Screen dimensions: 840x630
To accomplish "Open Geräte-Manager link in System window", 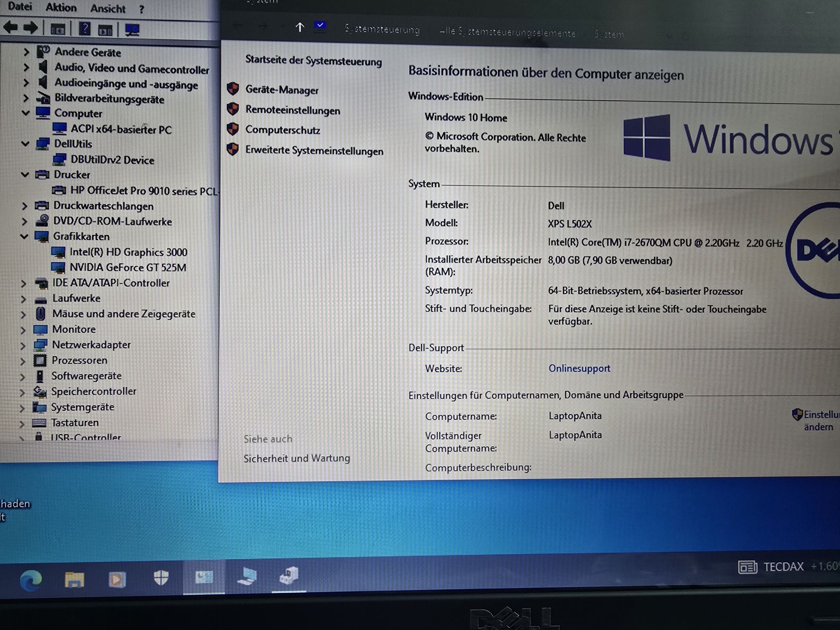I will 282,89.
